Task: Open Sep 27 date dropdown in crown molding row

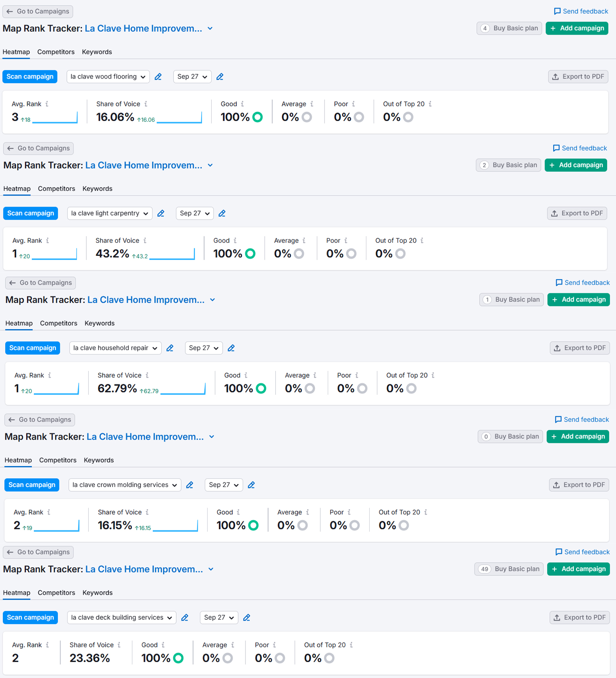Action: pos(224,485)
